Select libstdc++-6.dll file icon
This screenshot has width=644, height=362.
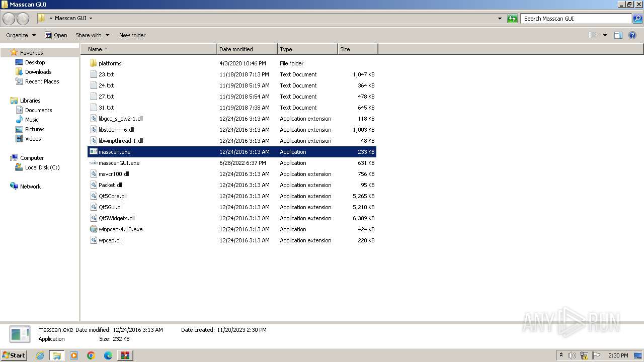pos(93,130)
